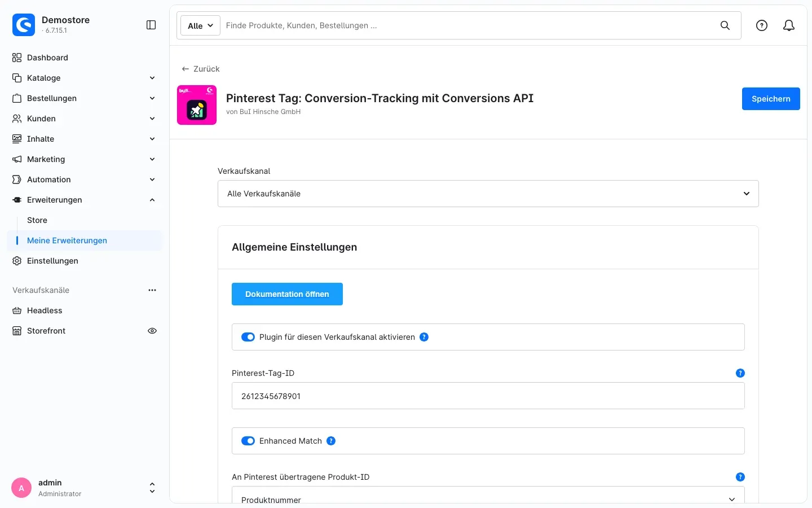This screenshot has height=508, width=812.
Task: Collapse the Erweiterungen menu chevron
Action: [152, 200]
